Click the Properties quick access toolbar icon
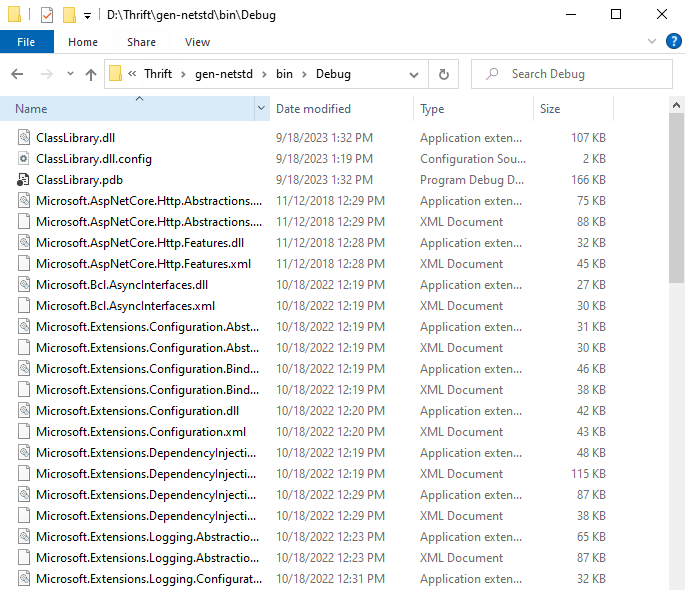686x590 pixels. pyautogui.click(x=47, y=15)
